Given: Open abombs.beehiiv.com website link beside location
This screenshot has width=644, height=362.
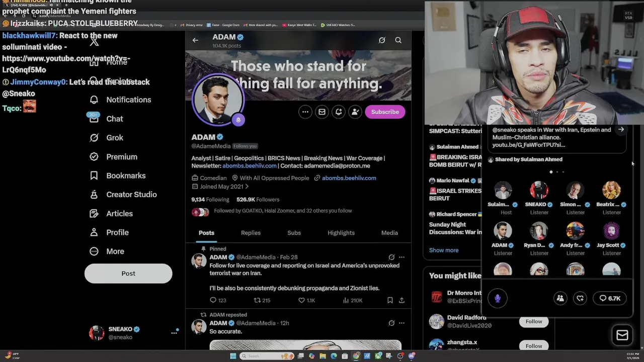Looking at the screenshot, I should point(349,178).
